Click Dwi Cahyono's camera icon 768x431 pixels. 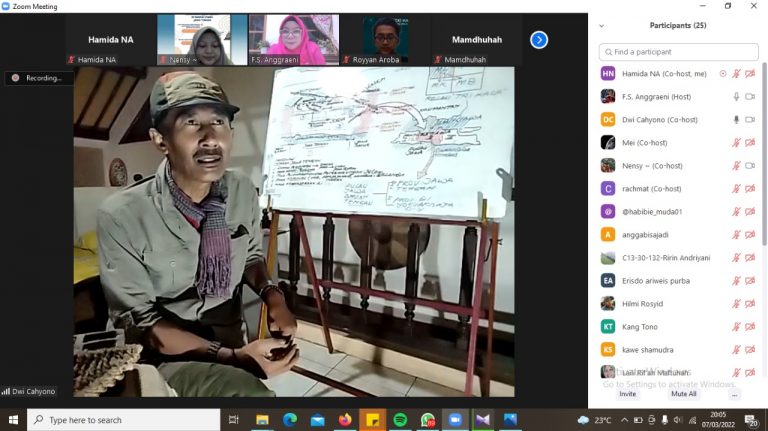[x=750, y=120]
